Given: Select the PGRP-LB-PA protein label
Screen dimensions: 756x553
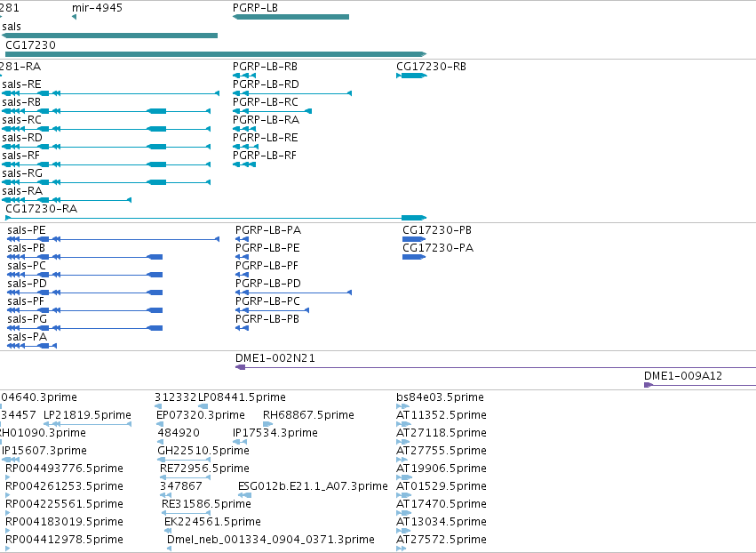Looking at the screenshot, I should 268,230.
